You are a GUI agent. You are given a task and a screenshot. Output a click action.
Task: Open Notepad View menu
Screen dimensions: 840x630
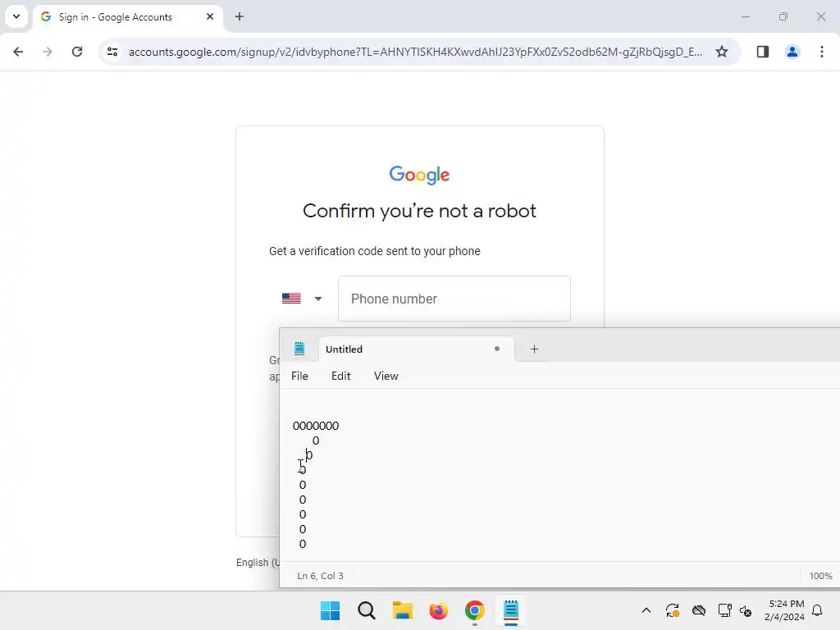tap(386, 376)
